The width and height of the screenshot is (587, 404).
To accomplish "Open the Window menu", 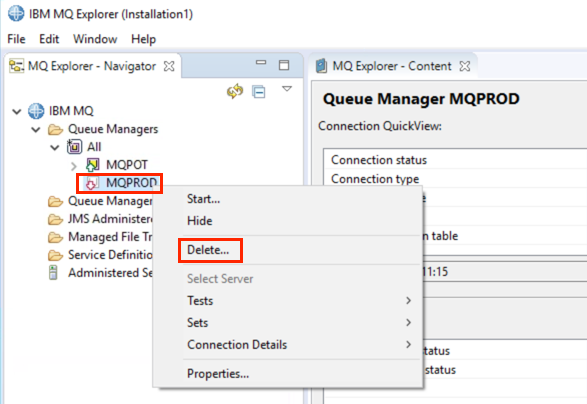I will pyautogui.click(x=95, y=39).
